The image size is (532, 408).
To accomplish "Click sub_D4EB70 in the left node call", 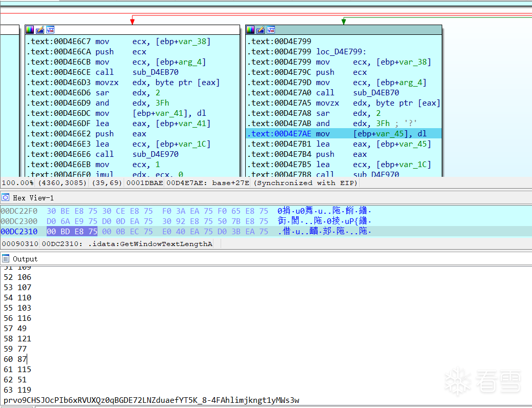I will click(x=155, y=72).
